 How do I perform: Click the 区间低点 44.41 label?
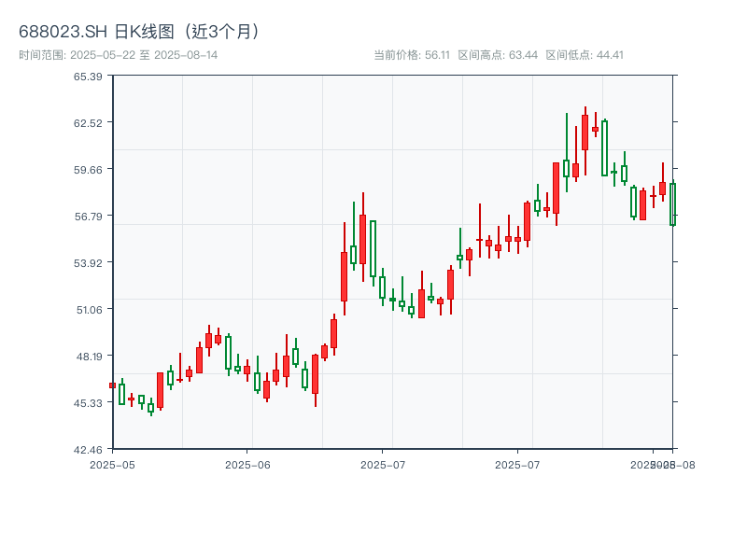click(x=585, y=55)
